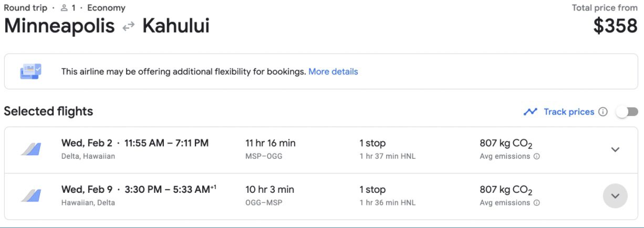
Task: Click the Track prices info icon
Action: coord(603,112)
